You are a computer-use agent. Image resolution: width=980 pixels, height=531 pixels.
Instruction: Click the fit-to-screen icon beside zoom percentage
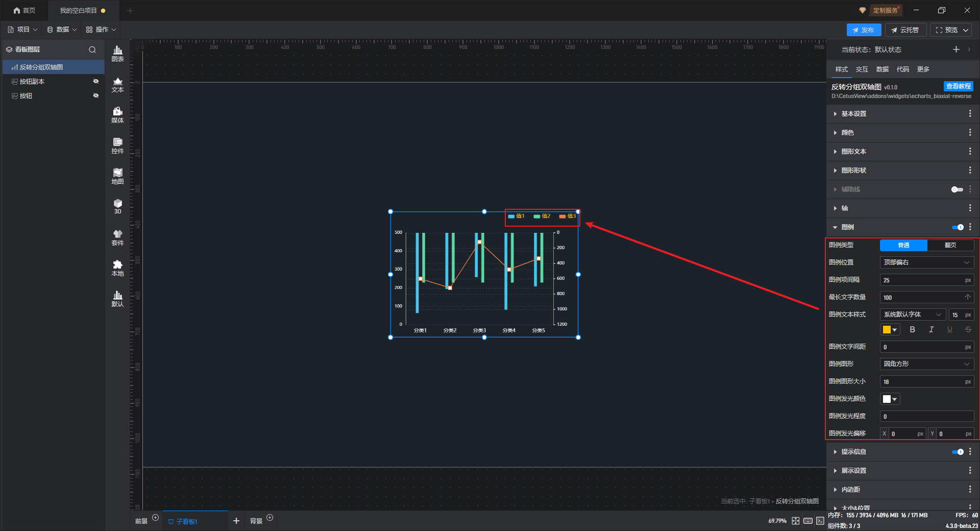click(796, 521)
